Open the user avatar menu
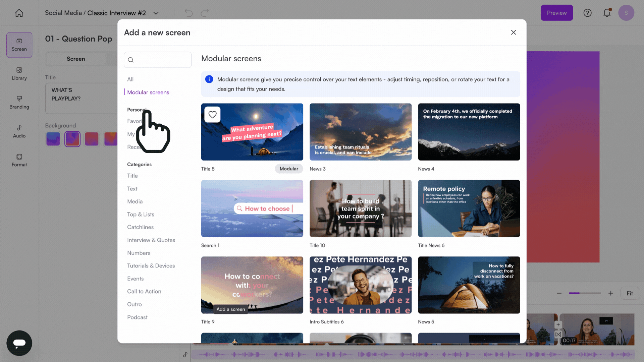The width and height of the screenshot is (644, 362). tap(626, 13)
